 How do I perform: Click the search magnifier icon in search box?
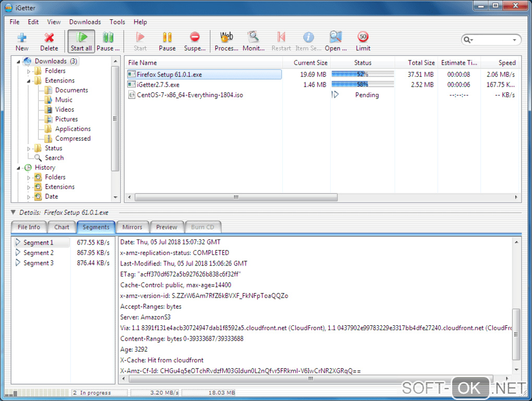tap(468, 40)
